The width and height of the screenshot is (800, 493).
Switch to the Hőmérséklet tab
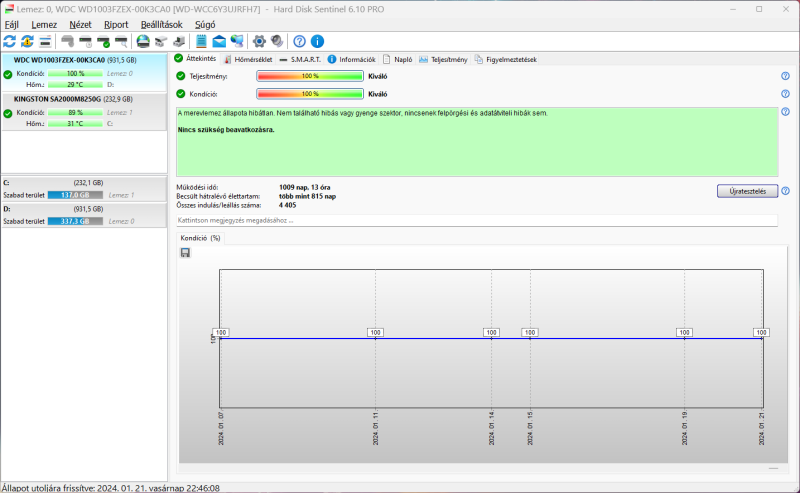tap(248, 60)
